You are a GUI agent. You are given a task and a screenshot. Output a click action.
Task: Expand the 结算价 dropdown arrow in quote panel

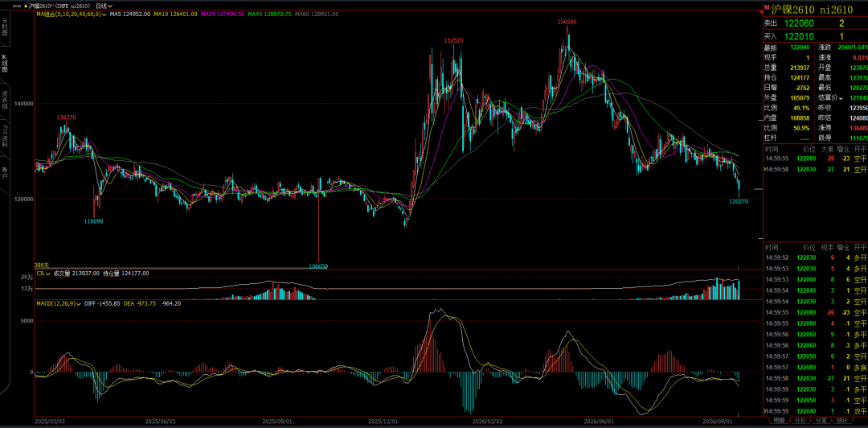tap(842, 98)
